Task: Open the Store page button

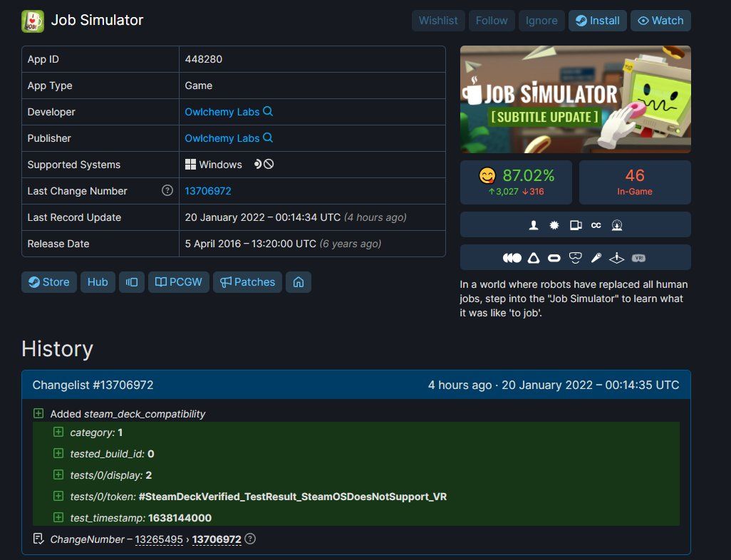Action: [x=49, y=282]
